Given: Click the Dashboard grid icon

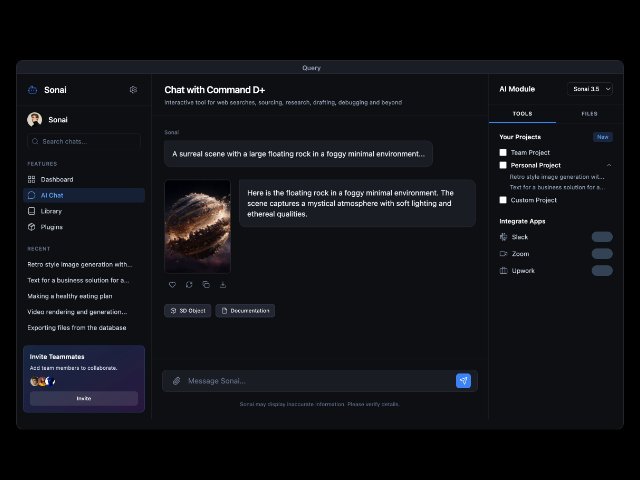Looking at the screenshot, I should click(x=31, y=179).
